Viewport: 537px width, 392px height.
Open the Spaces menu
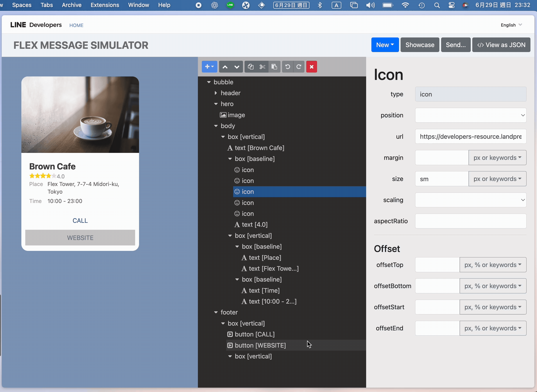(22, 5)
